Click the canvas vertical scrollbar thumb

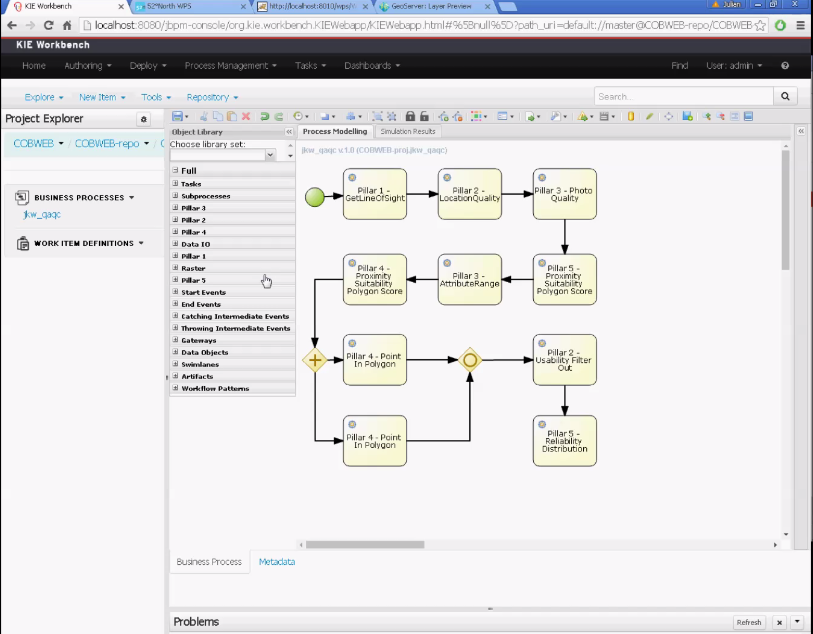pyautogui.click(x=786, y=210)
